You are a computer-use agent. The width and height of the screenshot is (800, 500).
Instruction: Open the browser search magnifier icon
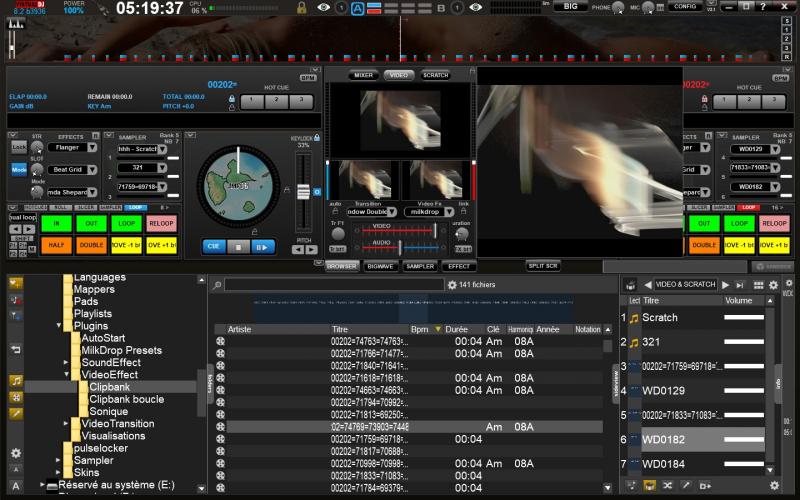point(217,285)
